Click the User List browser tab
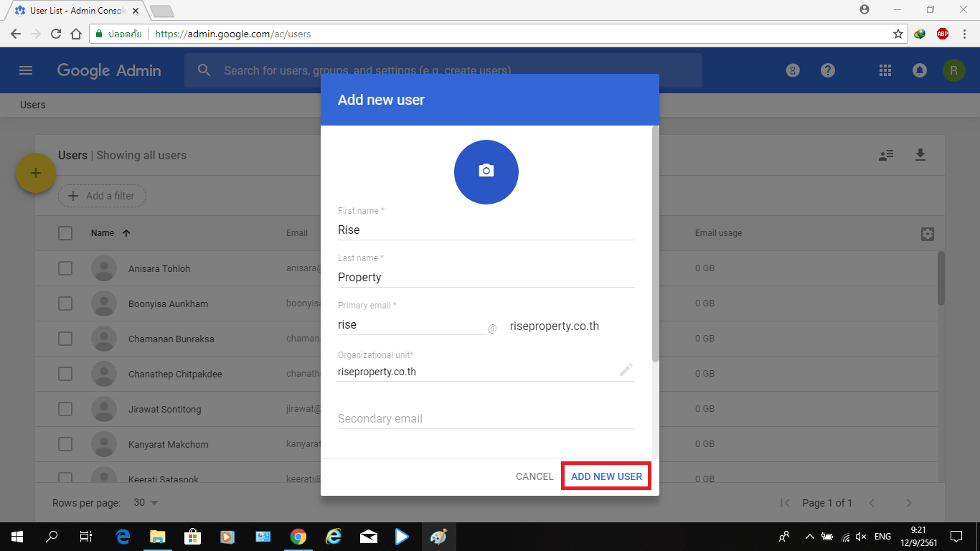 coord(72,11)
